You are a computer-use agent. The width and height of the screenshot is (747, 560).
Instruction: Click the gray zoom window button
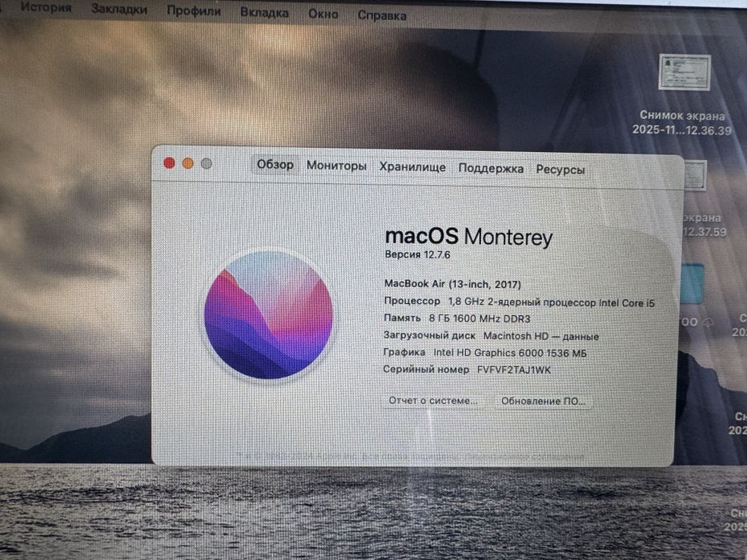207,164
